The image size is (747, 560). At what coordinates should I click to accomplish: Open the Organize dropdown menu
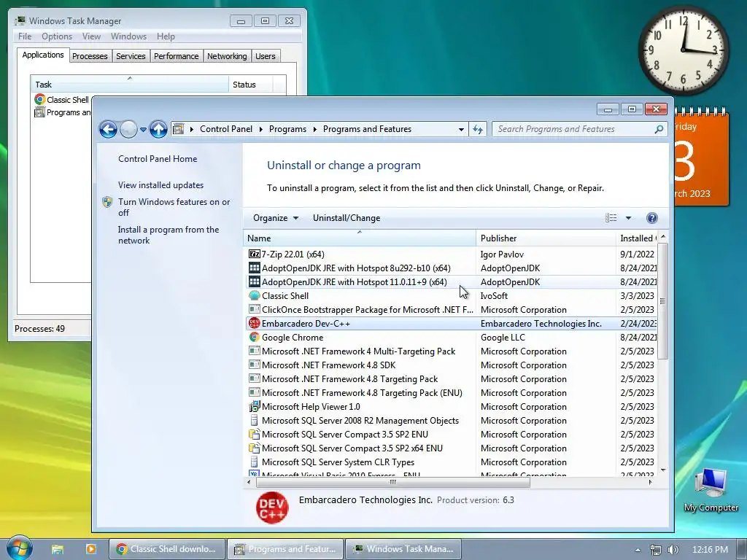pyautogui.click(x=275, y=218)
